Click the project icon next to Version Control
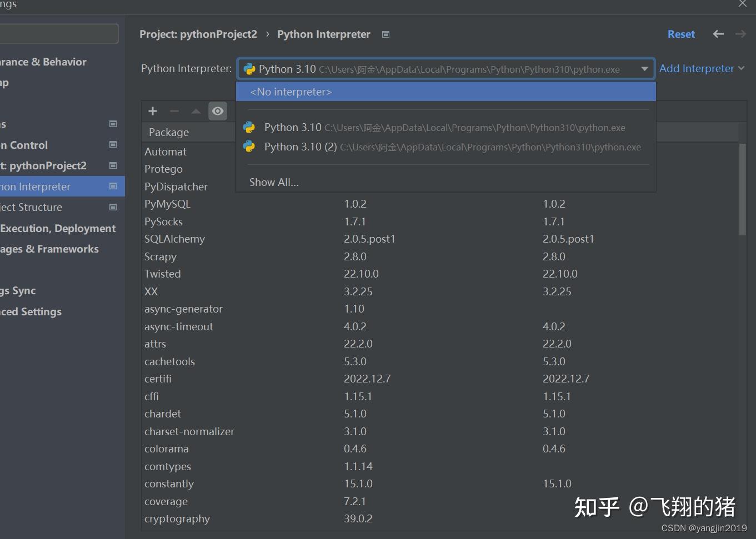The width and height of the screenshot is (756, 539). coord(113,145)
